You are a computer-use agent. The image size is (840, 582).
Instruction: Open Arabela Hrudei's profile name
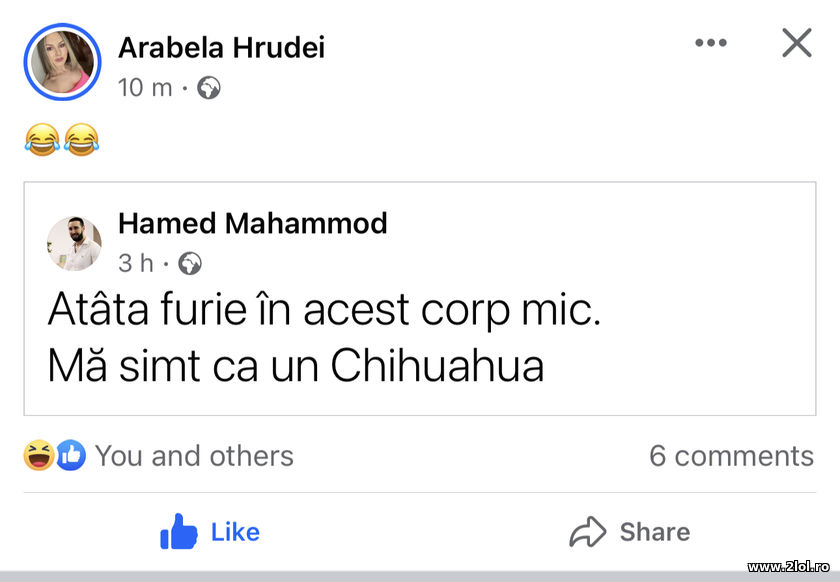click(x=220, y=47)
